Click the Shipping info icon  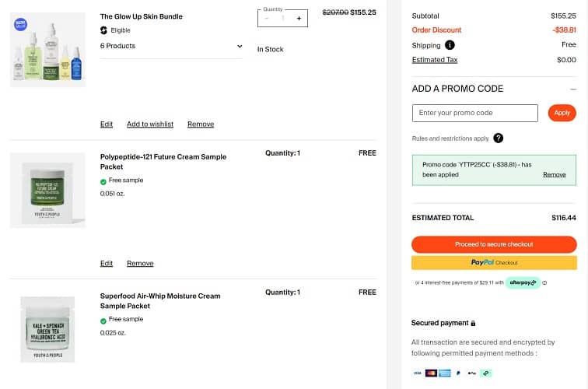tap(450, 45)
